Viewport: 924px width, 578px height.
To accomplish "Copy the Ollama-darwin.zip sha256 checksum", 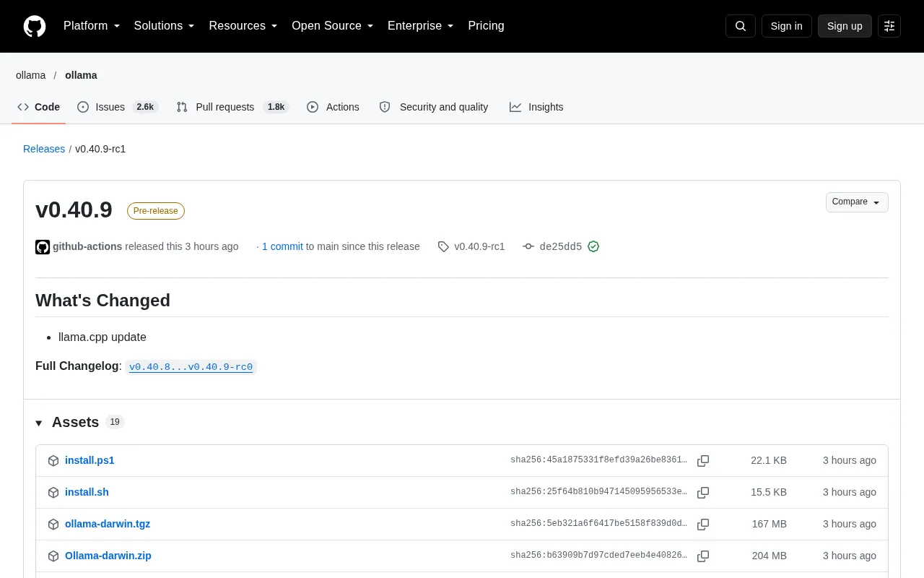I will click(703, 556).
